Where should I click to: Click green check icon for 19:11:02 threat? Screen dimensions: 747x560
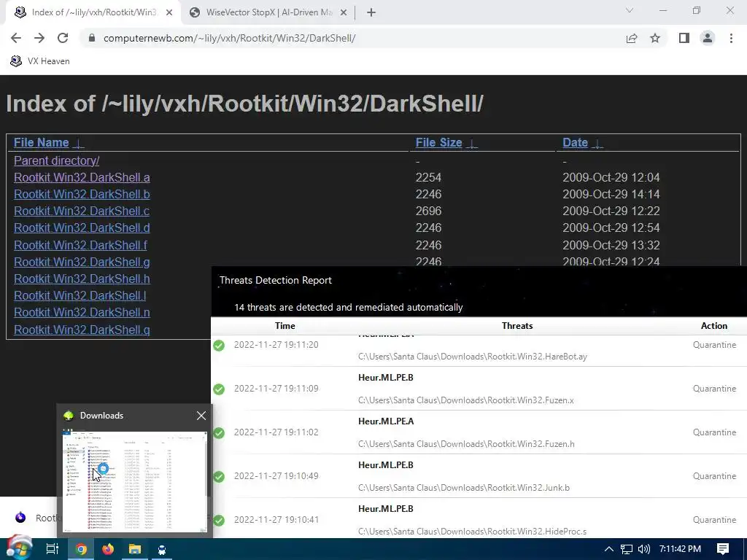pyautogui.click(x=219, y=433)
